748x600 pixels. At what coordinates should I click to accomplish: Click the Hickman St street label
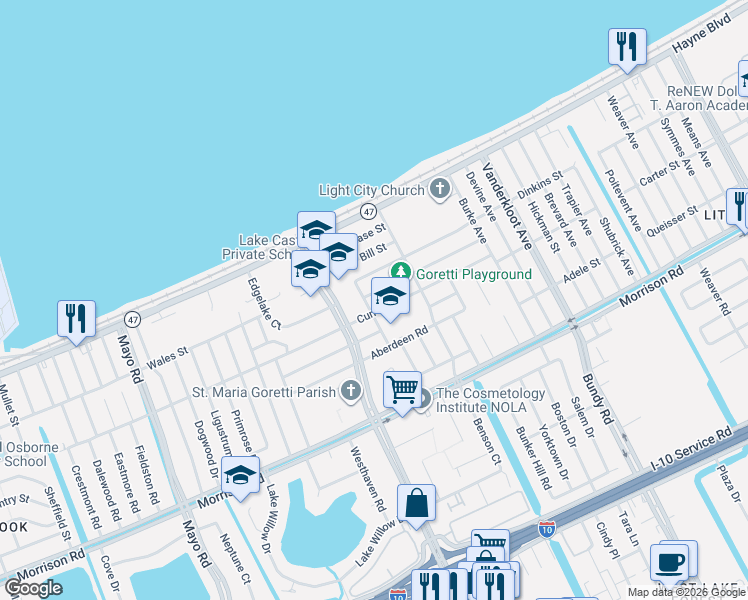543,227
